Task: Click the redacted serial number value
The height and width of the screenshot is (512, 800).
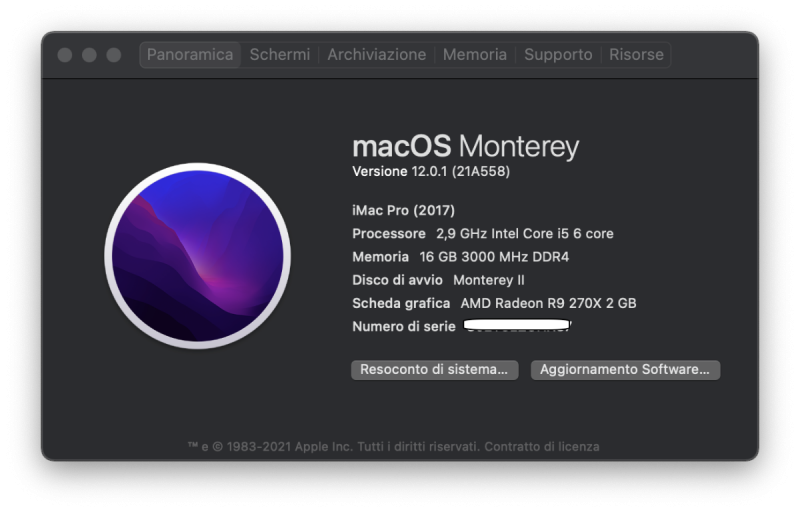Action: click(517, 325)
